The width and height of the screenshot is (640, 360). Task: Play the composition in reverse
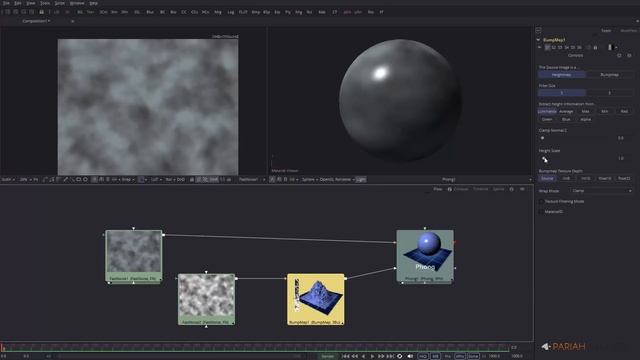coord(363,356)
